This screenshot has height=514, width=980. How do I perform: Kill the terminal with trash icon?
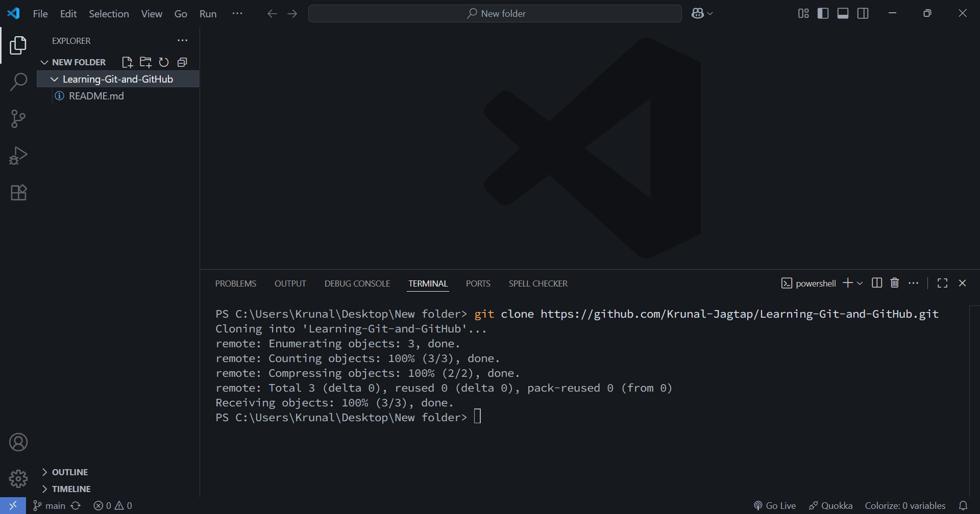895,283
